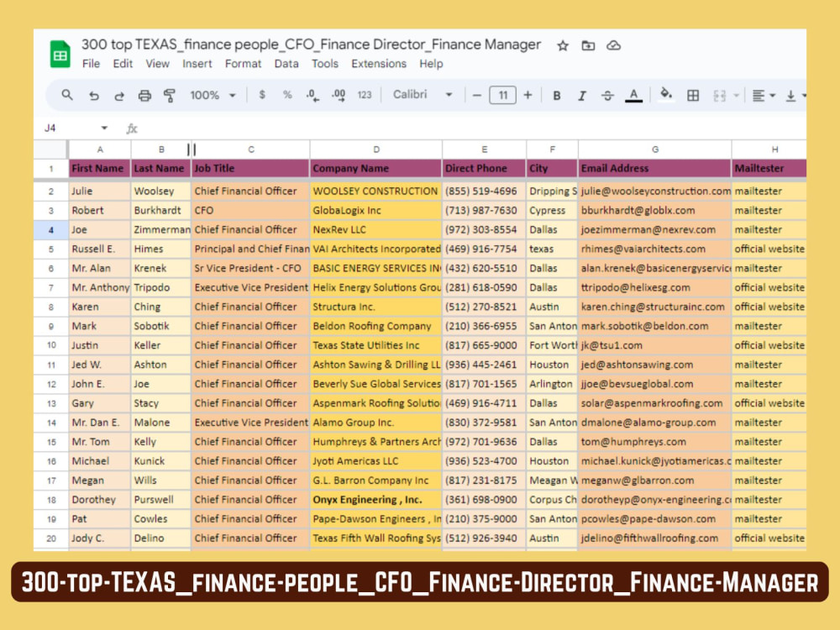Open the Insert menu
The image size is (840, 630).
tap(197, 64)
